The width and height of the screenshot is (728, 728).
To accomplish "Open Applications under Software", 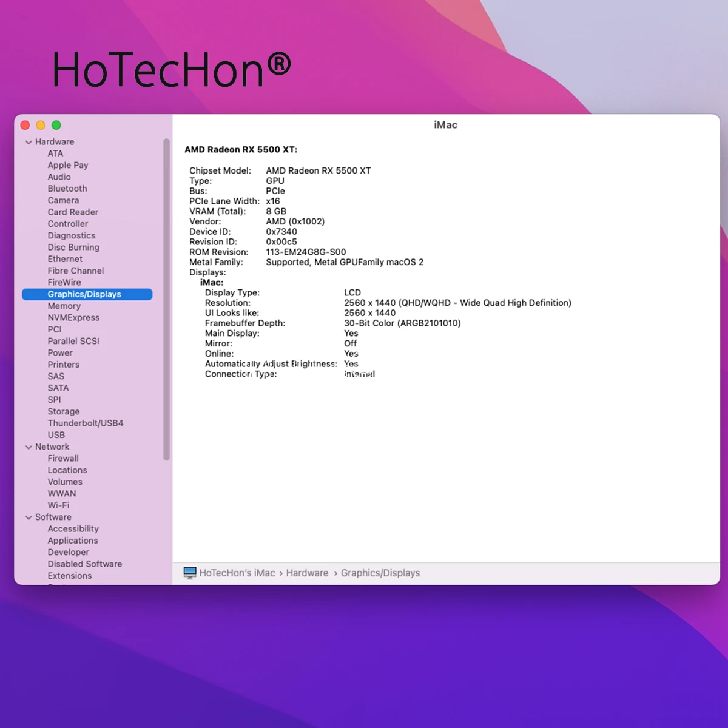I will coord(72,541).
